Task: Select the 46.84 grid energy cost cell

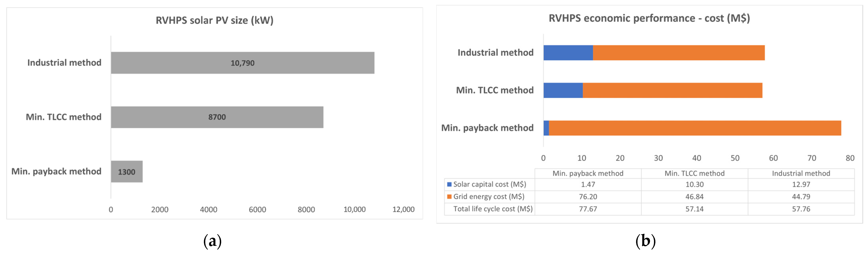Action: pyautogui.click(x=694, y=196)
